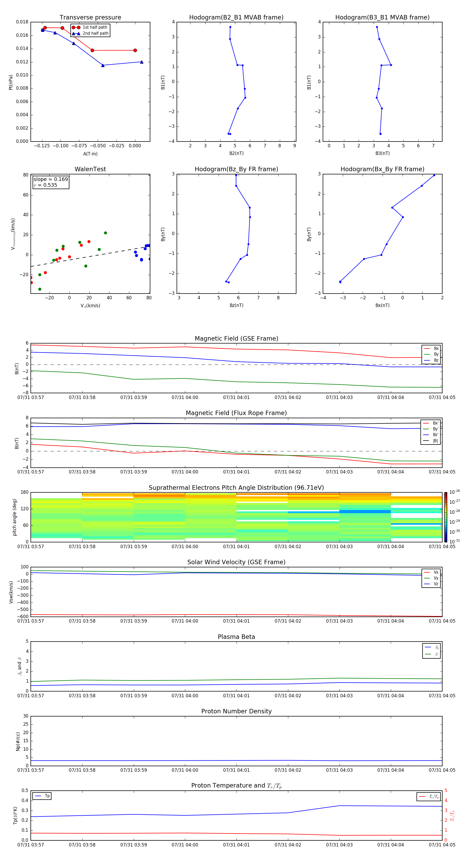Click the 'Transverse pressure' plot title

point(90,18)
